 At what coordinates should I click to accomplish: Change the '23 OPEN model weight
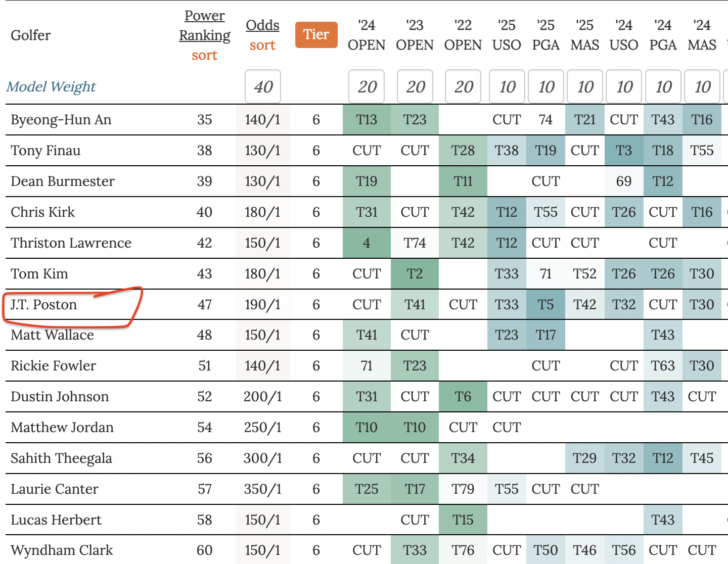(415, 87)
